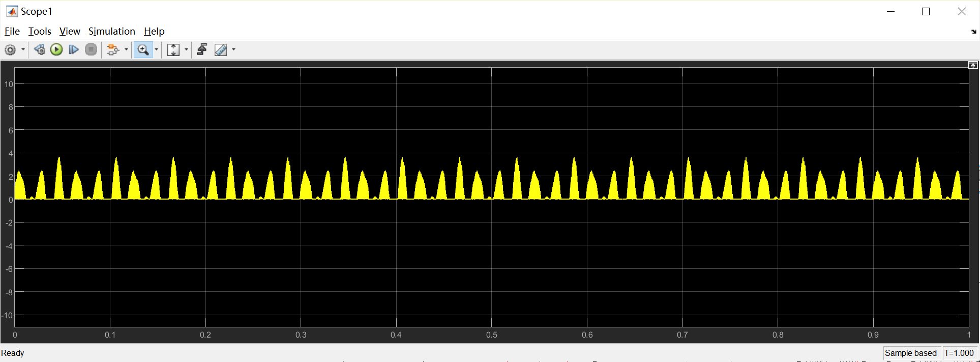Click the MATLAB icon in Scope1 title bar
980x362 pixels.
coord(12,11)
